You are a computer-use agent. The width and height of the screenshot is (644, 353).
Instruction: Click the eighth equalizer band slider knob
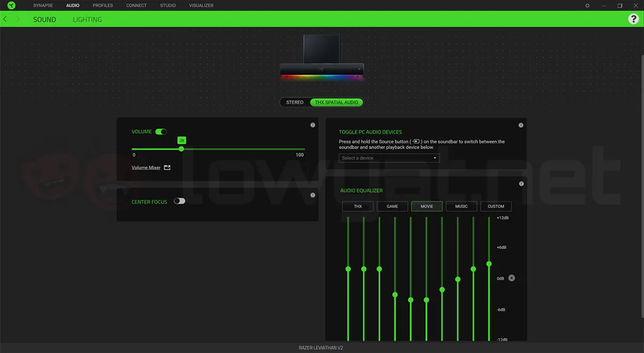coord(458,280)
